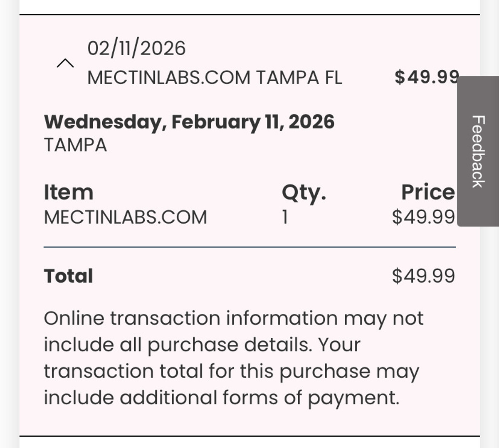
Task: Click the Wednesday, February 11, 2026 heading
Action: click(x=189, y=122)
